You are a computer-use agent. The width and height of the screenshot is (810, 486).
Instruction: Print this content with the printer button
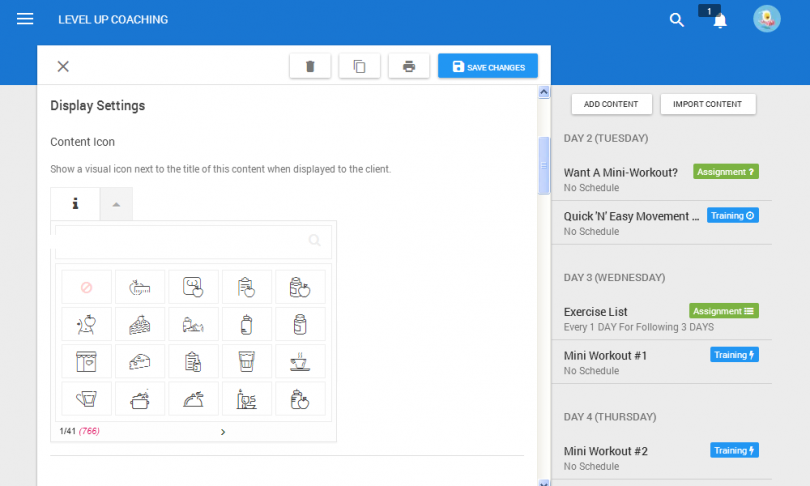(409, 66)
